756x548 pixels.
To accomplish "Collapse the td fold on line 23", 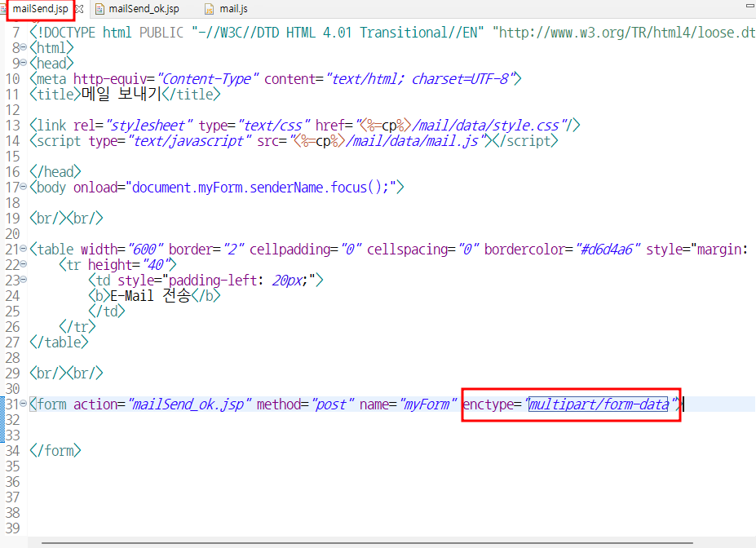I will point(24,280).
